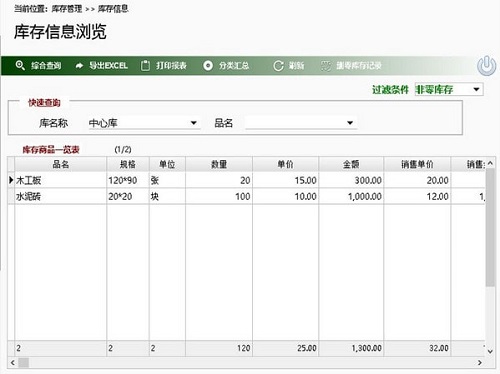Click the 综合查询 magnifier icon
The image size is (500, 374).
tap(20, 65)
